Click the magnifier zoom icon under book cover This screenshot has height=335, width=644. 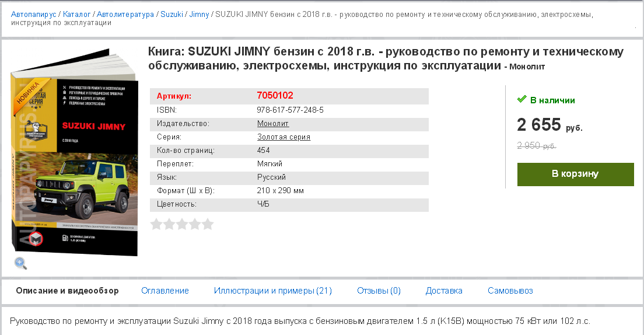20,263
